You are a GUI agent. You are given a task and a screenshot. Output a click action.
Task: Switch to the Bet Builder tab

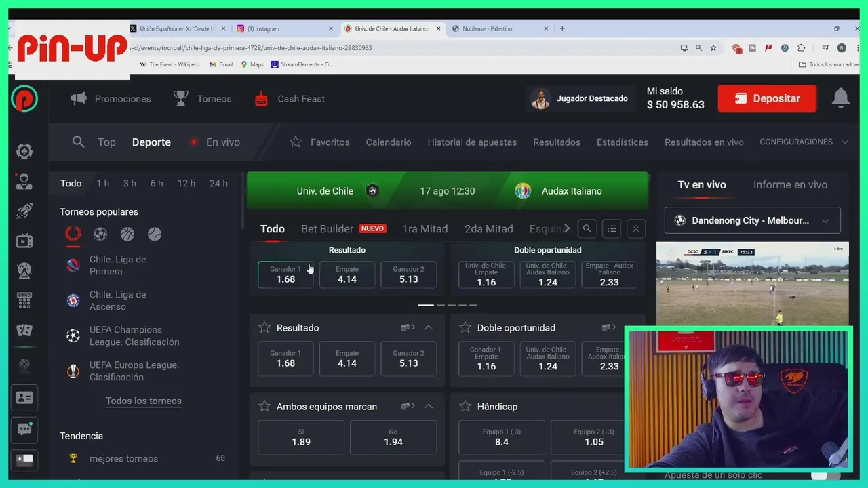pos(343,228)
